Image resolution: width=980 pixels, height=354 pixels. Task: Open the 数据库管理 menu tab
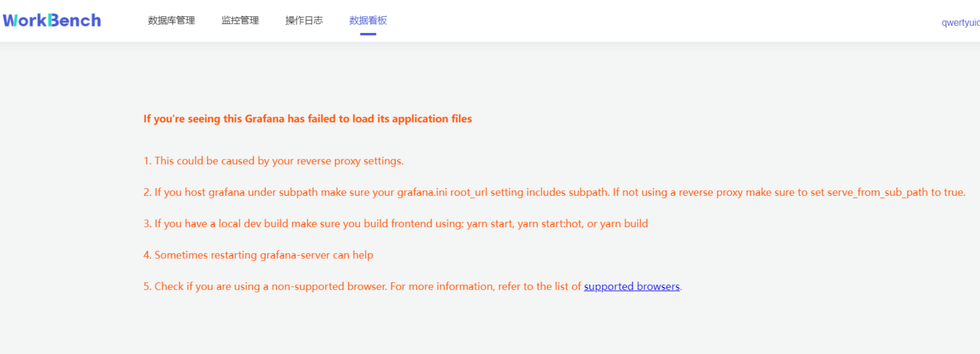171,20
